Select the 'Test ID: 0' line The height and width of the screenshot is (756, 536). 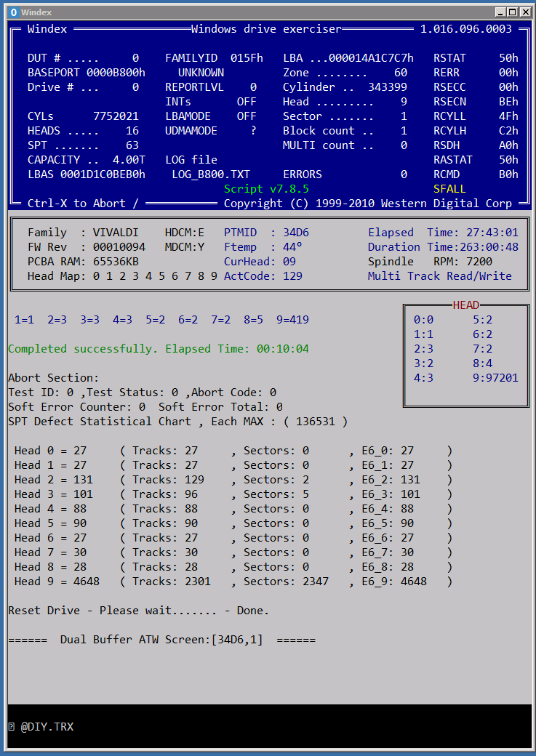(x=142, y=393)
